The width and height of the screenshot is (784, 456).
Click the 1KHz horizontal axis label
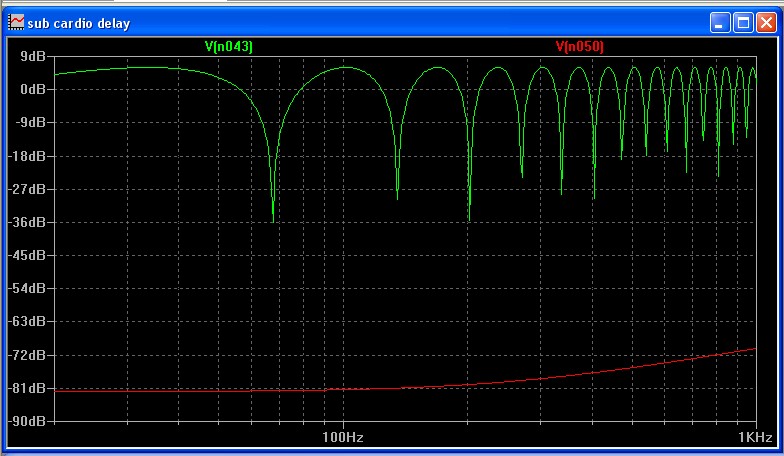[755, 437]
